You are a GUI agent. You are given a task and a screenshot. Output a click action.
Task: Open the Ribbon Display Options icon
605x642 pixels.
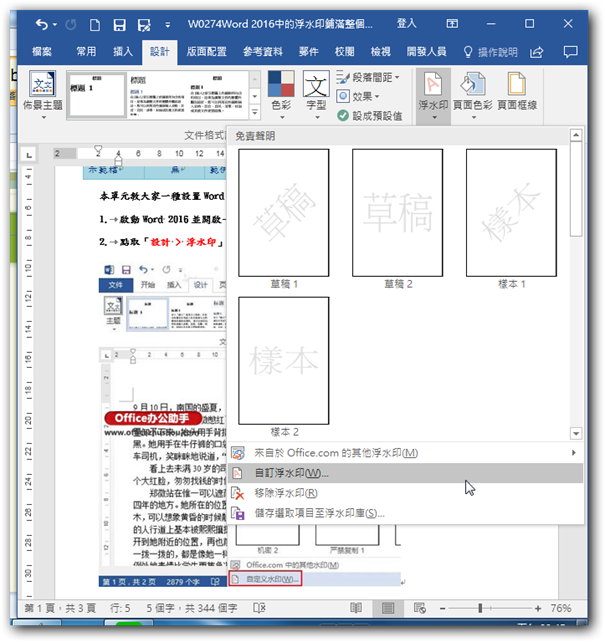click(452, 24)
